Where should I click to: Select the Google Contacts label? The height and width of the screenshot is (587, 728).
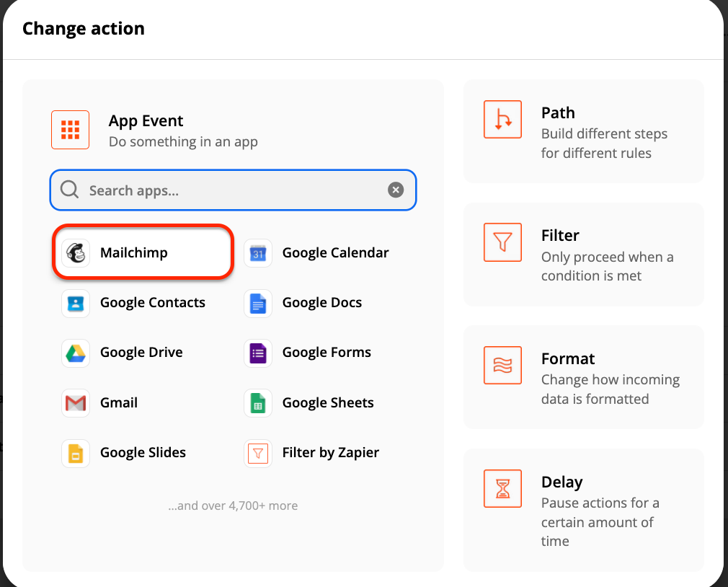coord(153,302)
